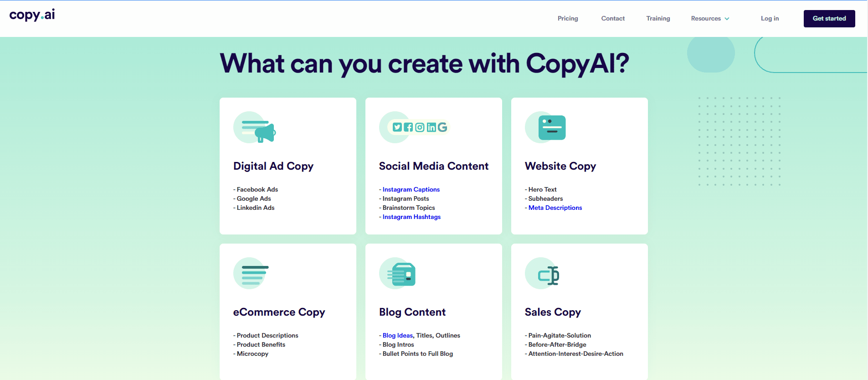Click the Pain-Agitate-Solution list item
Image resolution: width=868 pixels, height=380 pixels.
point(558,335)
